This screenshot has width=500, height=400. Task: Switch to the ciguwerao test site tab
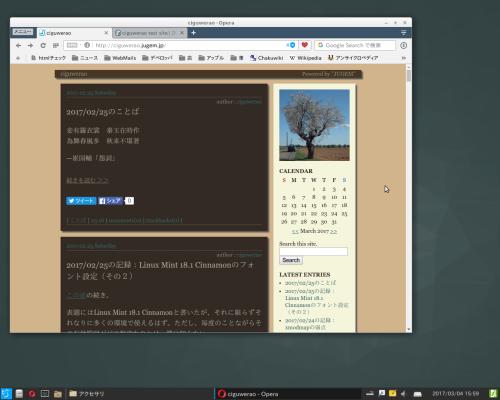(x=149, y=33)
